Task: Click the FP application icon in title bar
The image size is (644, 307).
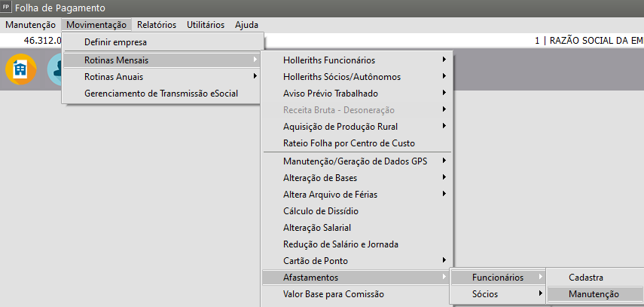Action: pos(7,8)
